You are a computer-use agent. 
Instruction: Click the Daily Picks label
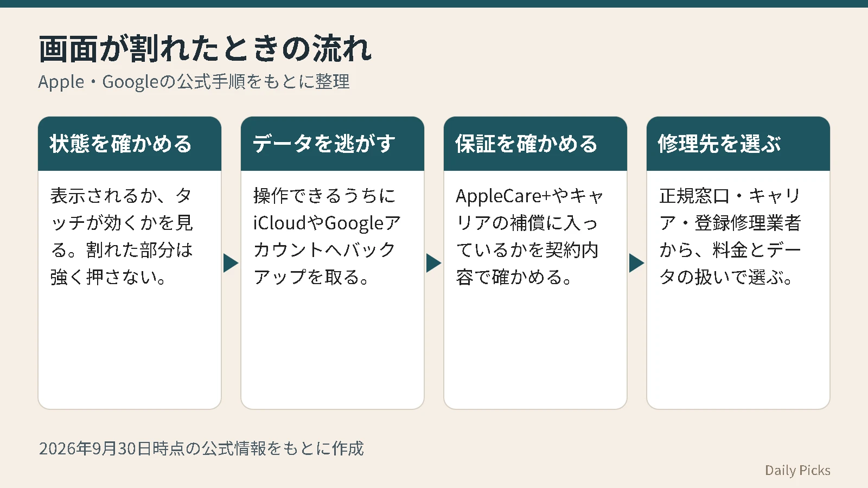797,470
